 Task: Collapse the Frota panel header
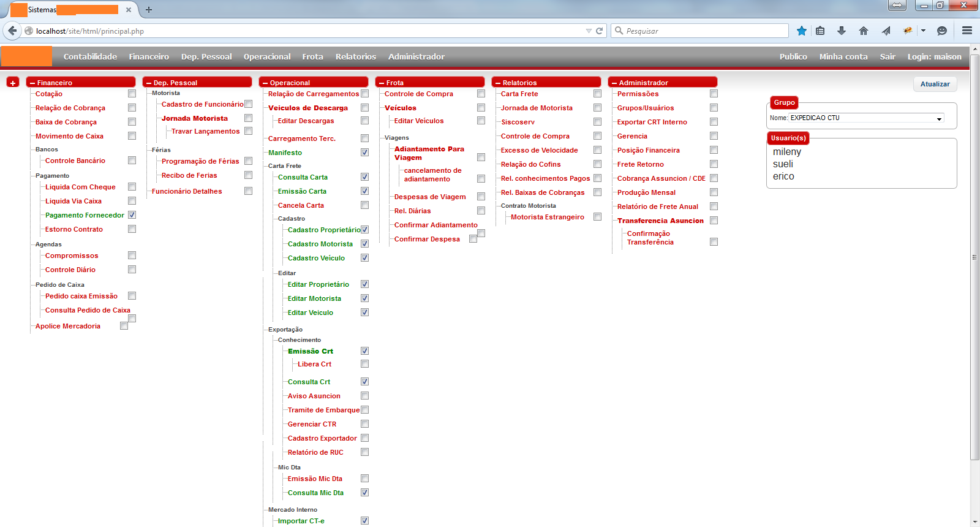430,82
